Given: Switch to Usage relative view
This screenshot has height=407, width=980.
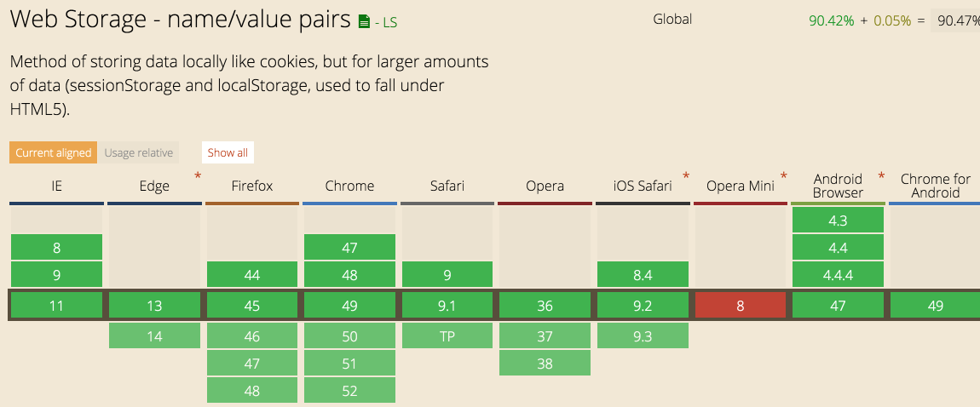Looking at the screenshot, I should coord(139,152).
